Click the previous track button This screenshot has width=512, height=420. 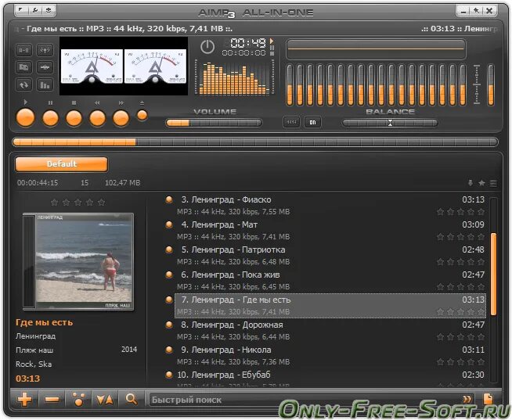point(97,118)
